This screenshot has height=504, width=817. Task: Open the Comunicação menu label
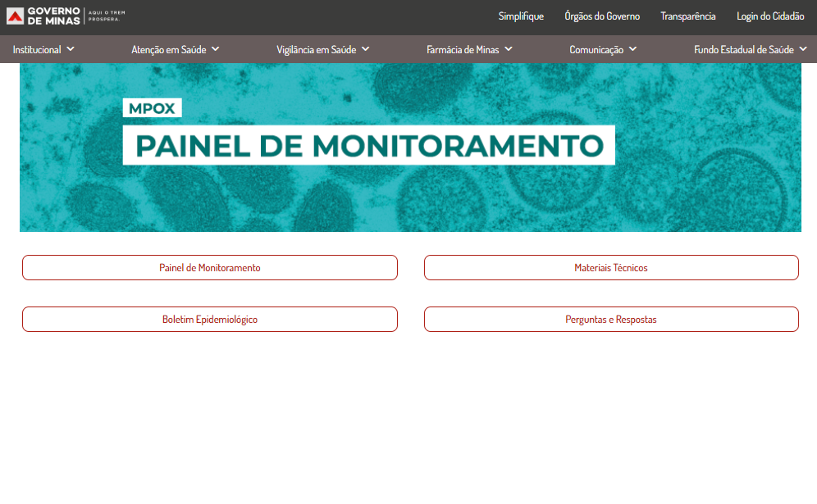point(596,50)
